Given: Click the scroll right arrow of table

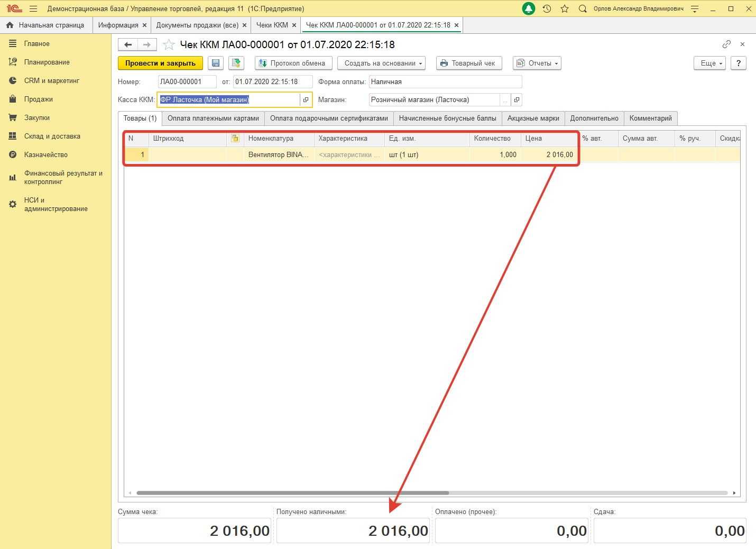Looking at the screenshot, I should point(734,493).
